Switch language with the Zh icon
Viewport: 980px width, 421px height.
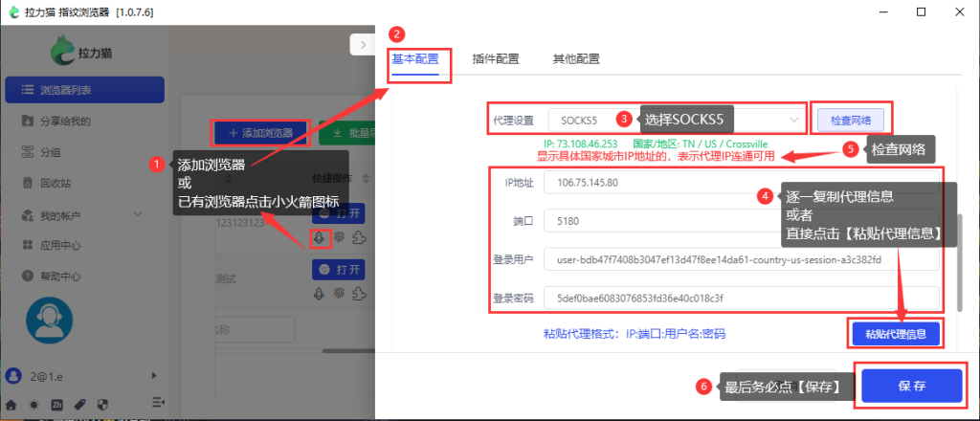point(56,404)
